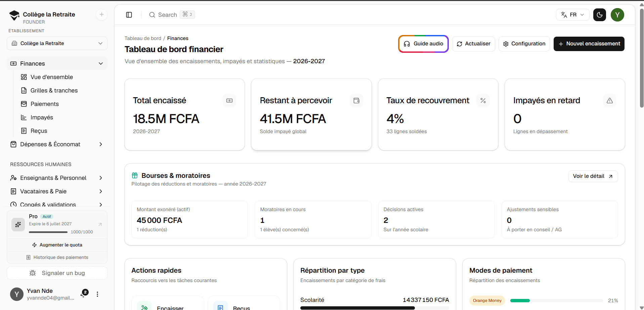Viewport: 644px width, 310px height.
Task: Go to Impayés in the sidebar
Action: (62, 117)
